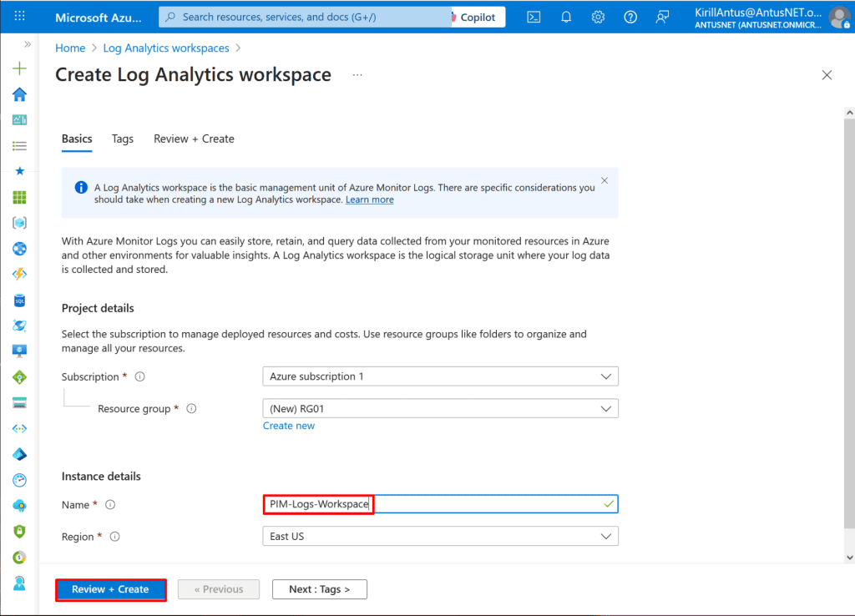Image resolution: width=855 pixels, height=616 pixels.
Task: Open the Subscription dropdown
Action: (x=440, y=376)
